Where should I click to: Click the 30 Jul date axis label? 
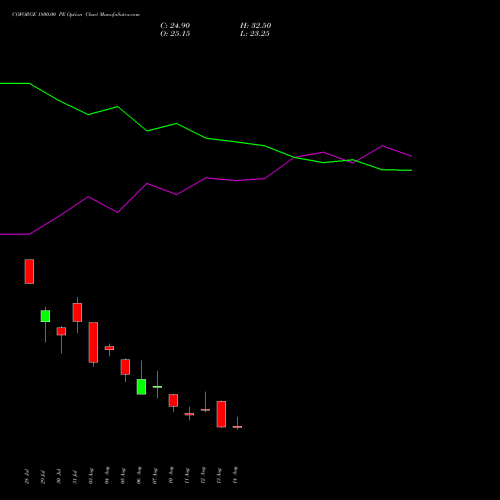59,477
